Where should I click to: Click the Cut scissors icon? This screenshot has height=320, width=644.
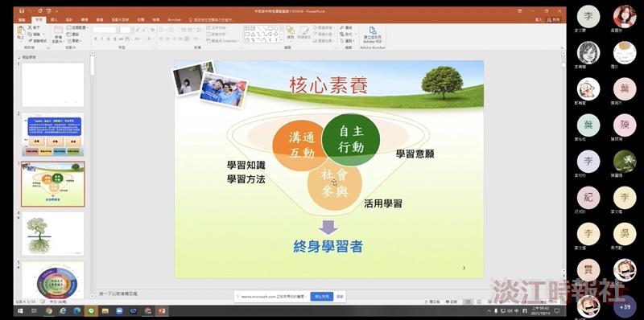point(31,27)
